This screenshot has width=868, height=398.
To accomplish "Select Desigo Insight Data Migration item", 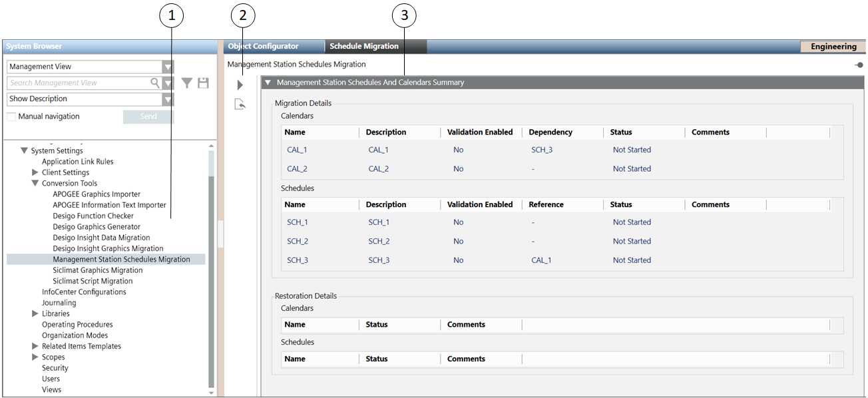I will pos(101,238).
